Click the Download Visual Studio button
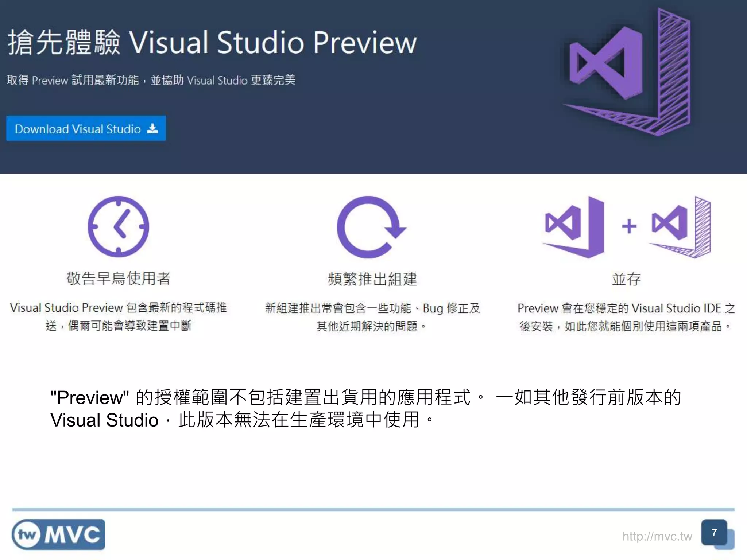 [86, 128]
